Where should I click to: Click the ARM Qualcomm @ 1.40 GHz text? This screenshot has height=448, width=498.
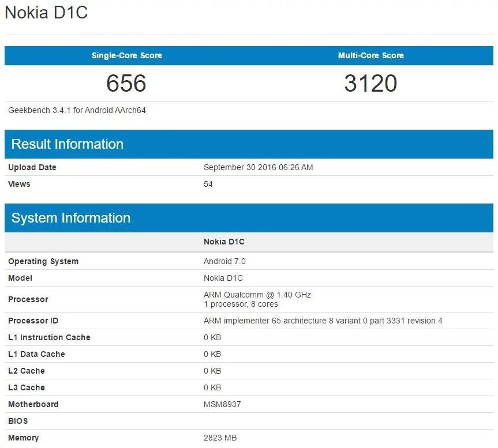point(257,295)
